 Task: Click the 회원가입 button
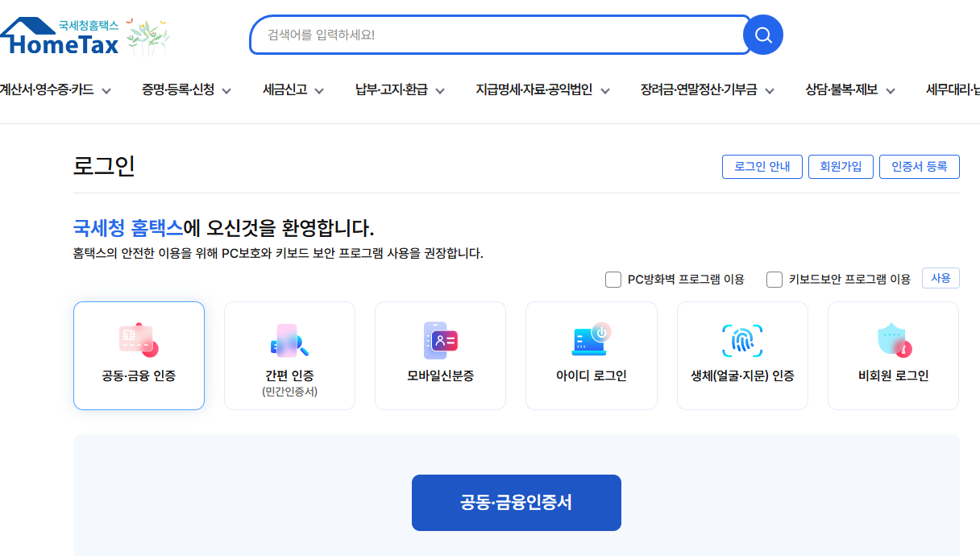click(841, 167)
